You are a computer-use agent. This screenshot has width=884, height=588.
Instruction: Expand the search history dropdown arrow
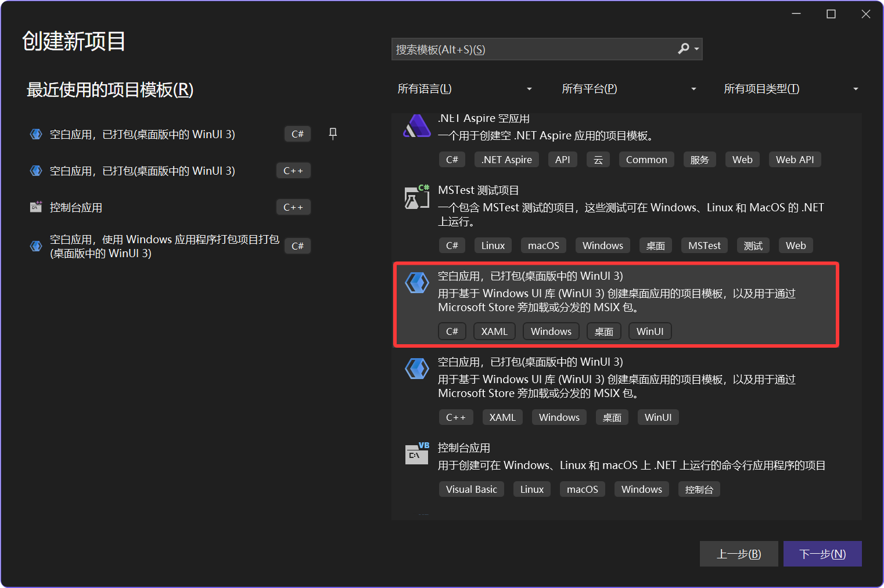(696, 49)
